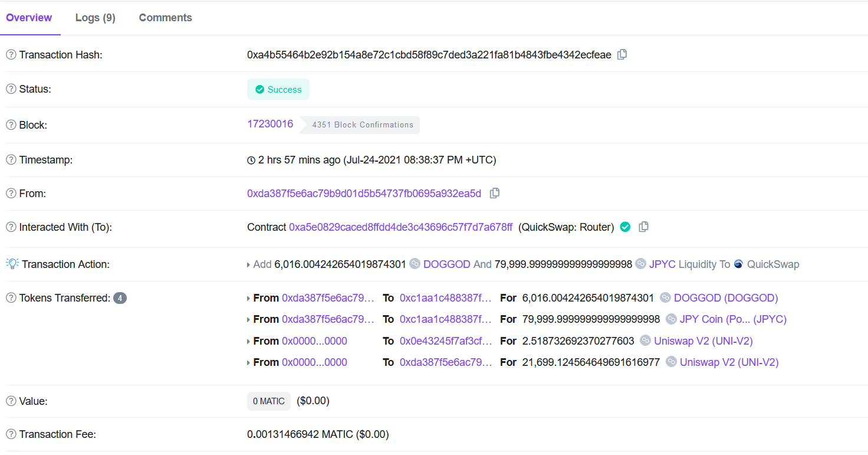This screenshot has width=868, height=455.
Task: Open 0x0000...0000 sender of 21,699.124564649691616977 transfer
Action: [314, 362]
